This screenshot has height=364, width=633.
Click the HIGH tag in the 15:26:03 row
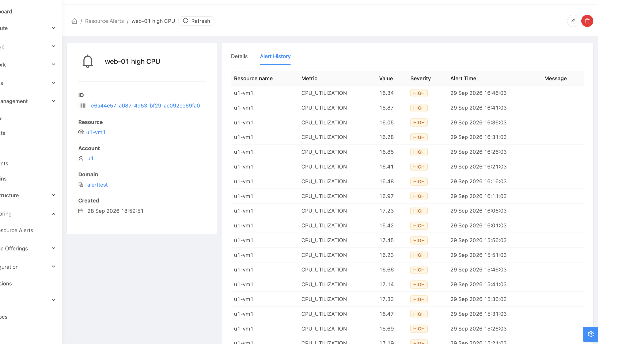pyautogui.click(x=419, y=329)
